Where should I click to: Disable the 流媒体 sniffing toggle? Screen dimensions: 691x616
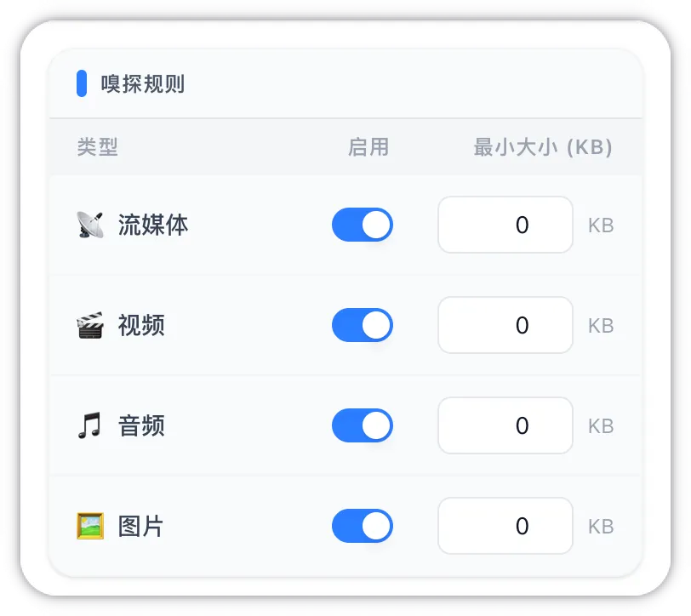363,225
